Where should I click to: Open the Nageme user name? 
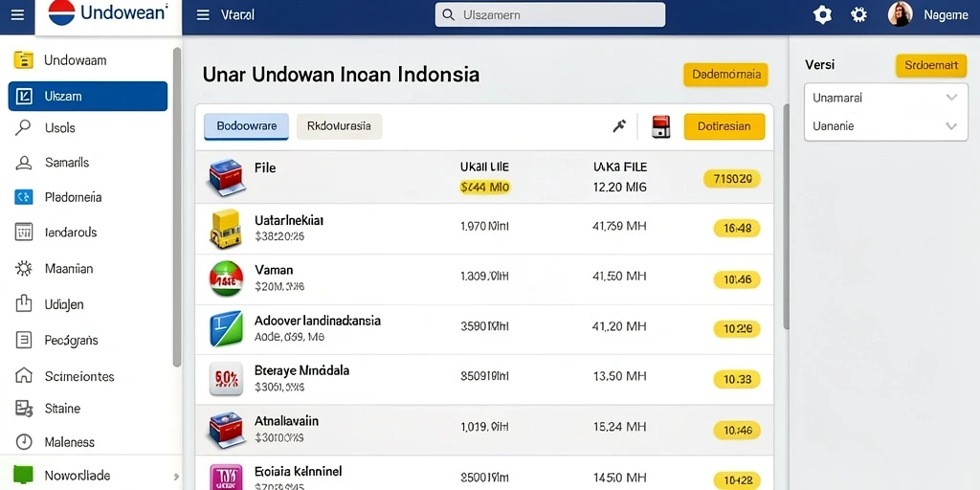[x=946, y=15]
